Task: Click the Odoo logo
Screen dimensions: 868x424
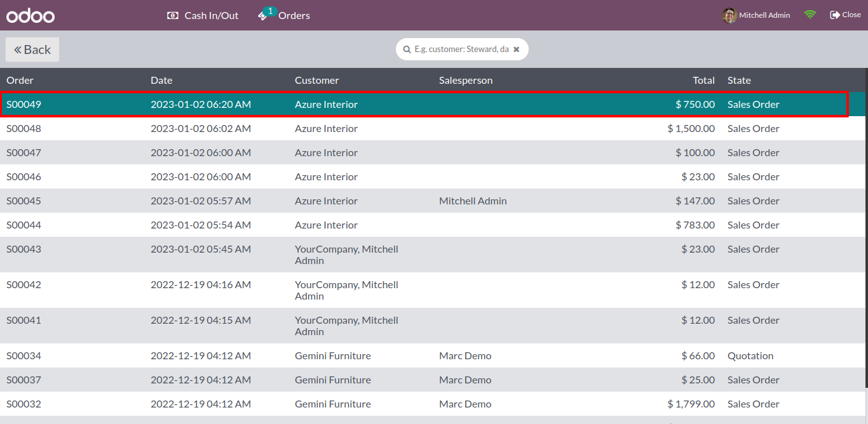Action: pyautogui.click(x=31, y=15)
